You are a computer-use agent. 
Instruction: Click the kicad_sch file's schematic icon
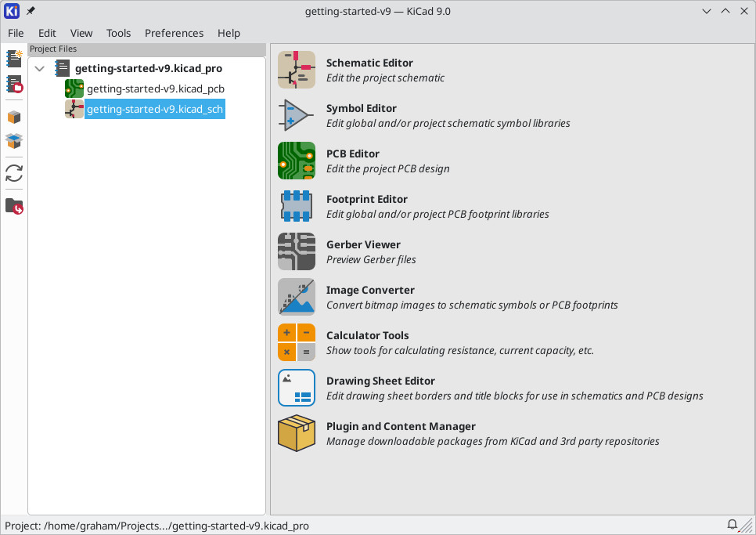[74, 109]
